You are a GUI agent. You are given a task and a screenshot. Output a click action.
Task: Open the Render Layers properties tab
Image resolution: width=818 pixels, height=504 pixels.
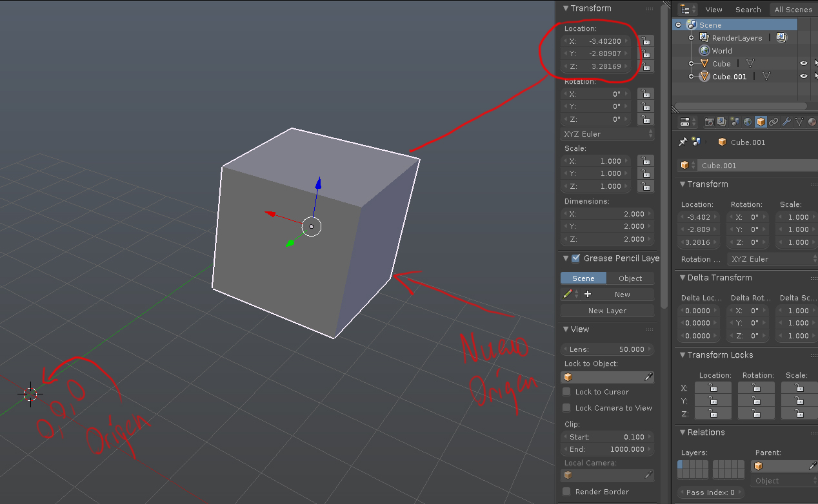(722, 122)
